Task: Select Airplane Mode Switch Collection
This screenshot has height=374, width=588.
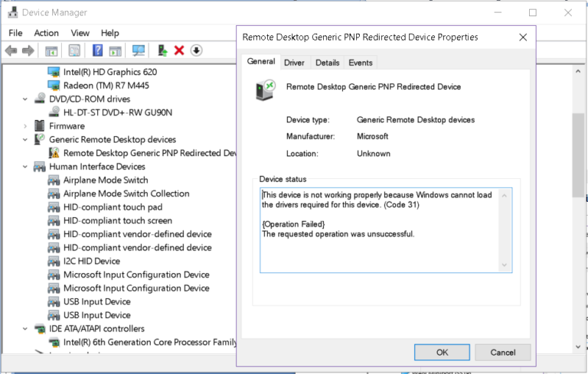Action: pyautogui.click(x=126, y=194)
